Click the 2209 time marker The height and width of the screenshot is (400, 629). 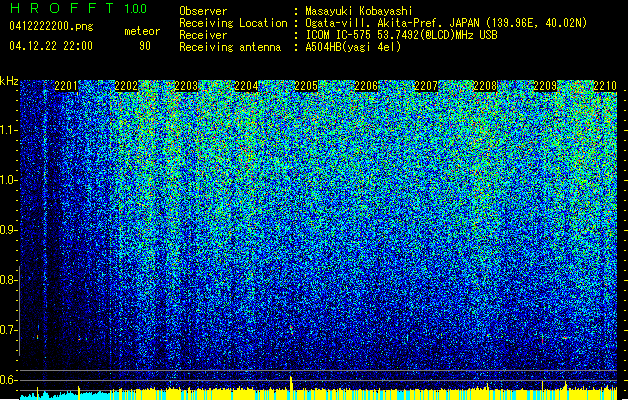click(x=545, y=86)
